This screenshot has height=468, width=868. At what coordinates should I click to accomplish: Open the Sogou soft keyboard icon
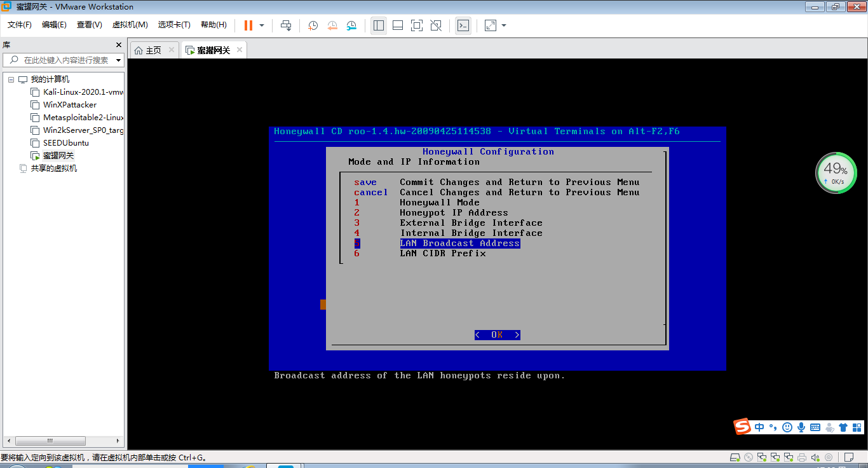click(x=815, y=427)
